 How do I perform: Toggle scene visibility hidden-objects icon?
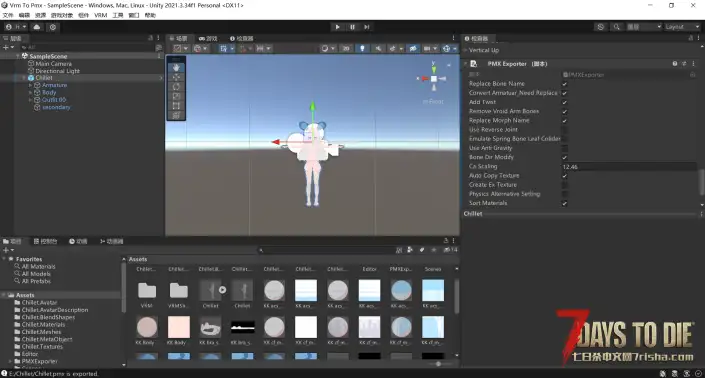[413, 48]
